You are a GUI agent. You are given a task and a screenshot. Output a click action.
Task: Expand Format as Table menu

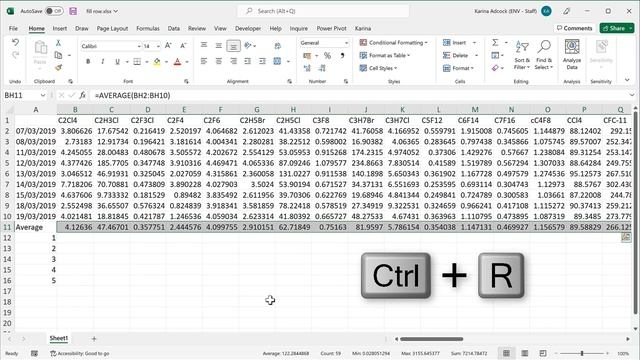pos(385,55)
